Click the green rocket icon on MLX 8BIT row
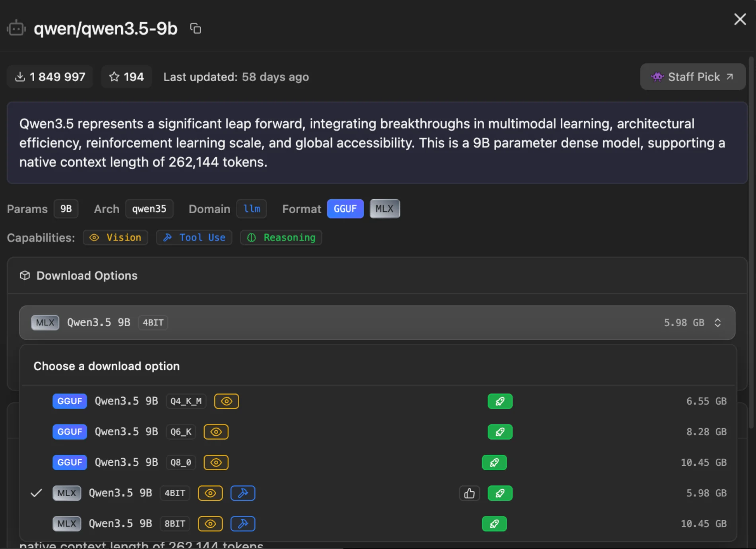756x549 pixels. [x=494, y=524]
